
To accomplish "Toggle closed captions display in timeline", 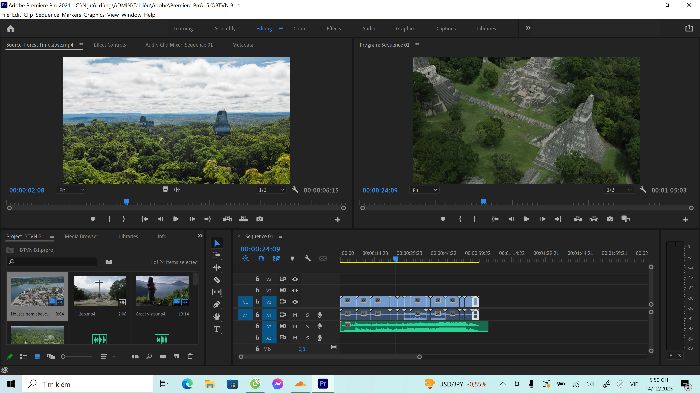I will click(x=323, y=258).
